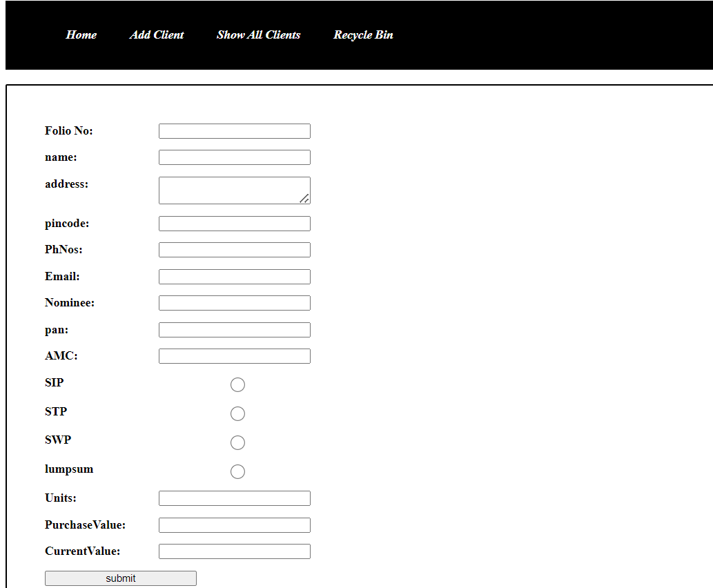
Task: Click the name: label text
Action: tap(61, 157)
